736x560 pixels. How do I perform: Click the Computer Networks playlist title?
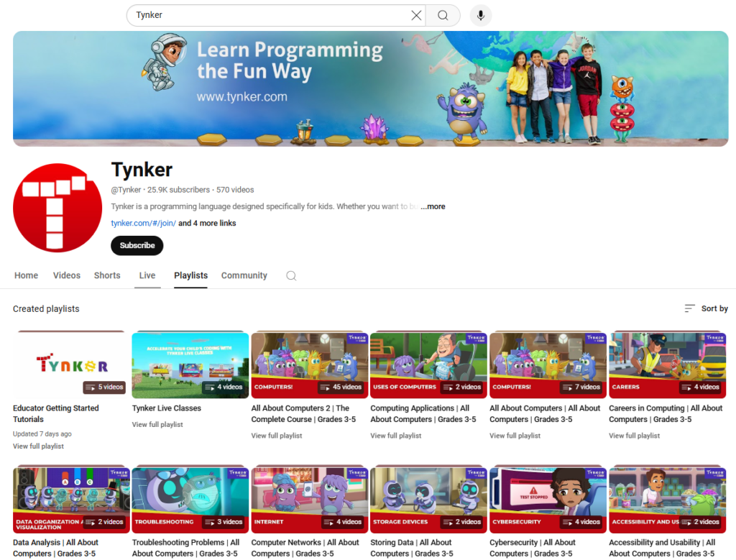[x=305, y=548]
